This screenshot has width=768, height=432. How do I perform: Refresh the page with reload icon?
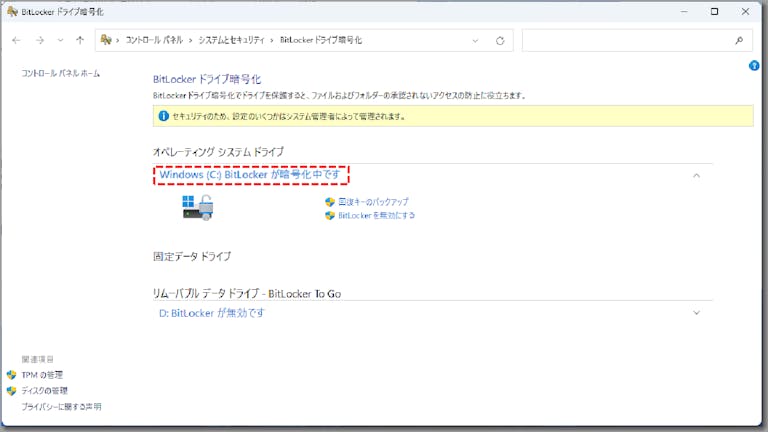coord(500,41)
